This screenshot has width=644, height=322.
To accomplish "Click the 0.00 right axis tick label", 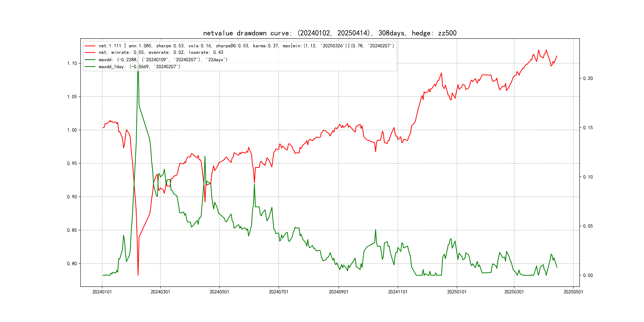I will [588, 275].
